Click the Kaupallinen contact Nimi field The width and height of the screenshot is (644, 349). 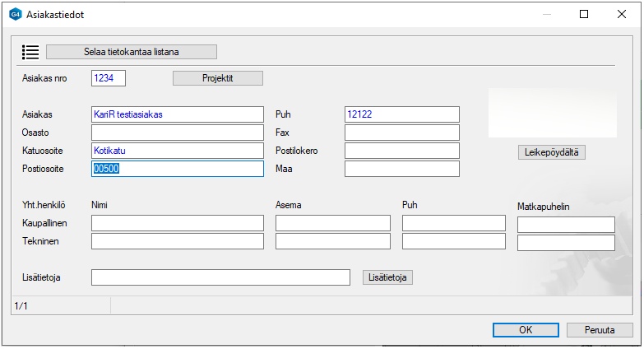click(x=177, y=223)
